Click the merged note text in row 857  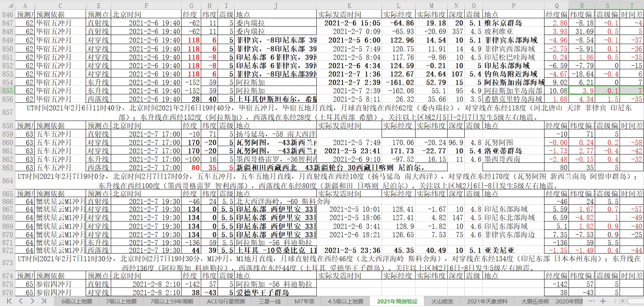click(329, 112)
